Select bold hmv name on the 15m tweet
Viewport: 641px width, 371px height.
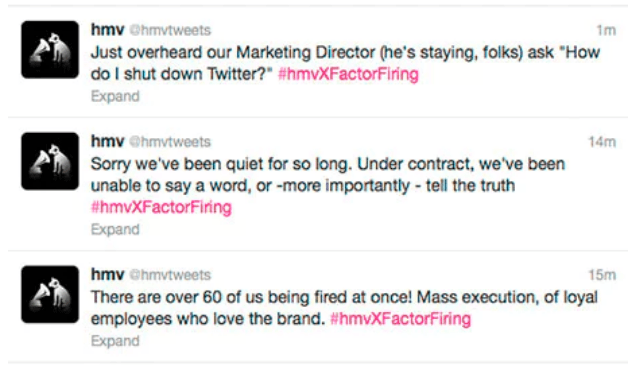tap(108, 275)
